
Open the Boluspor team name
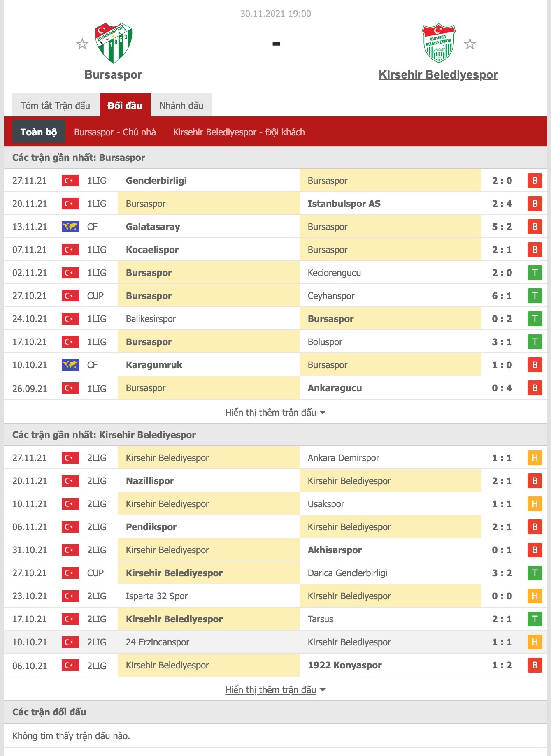click(325, 342)
